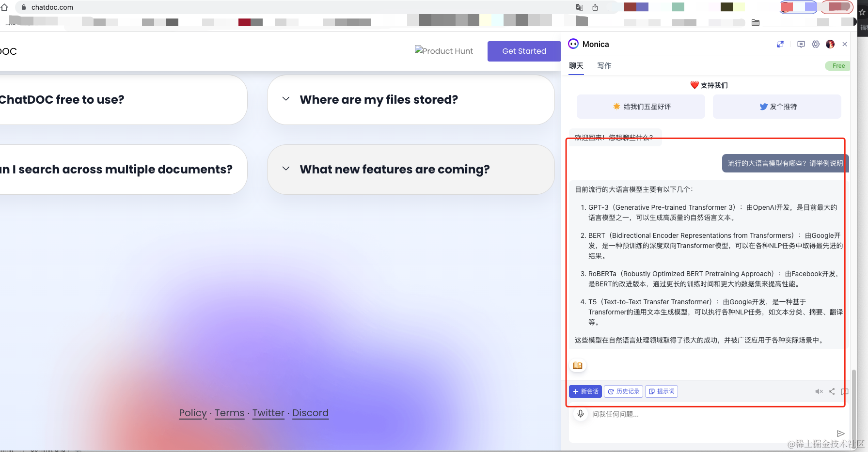Expand 'What new features are coming?' chevron

(x=286, y=169)
